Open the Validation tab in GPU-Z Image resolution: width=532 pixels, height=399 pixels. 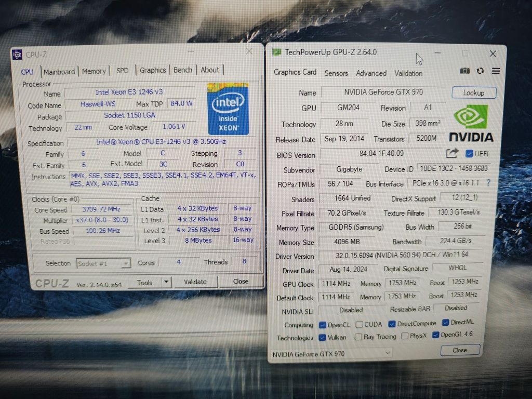pyautogui.click(x=408, y=73)
